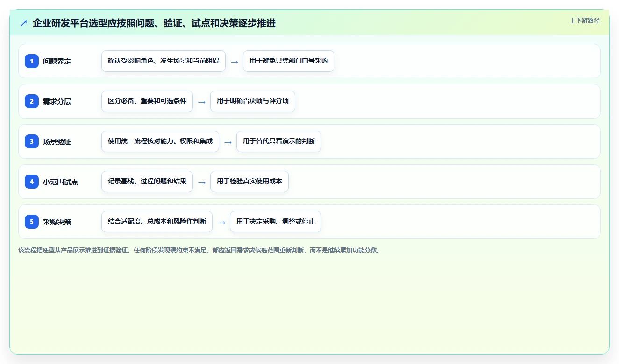This screenshot has width=619, height=364.
Task: Open the 用于决定采购、调整或停止 box
Action: point(276,222)
